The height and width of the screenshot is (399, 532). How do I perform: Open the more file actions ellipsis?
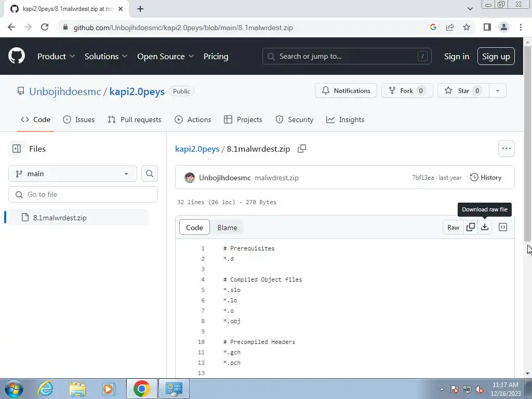[506, 149]
